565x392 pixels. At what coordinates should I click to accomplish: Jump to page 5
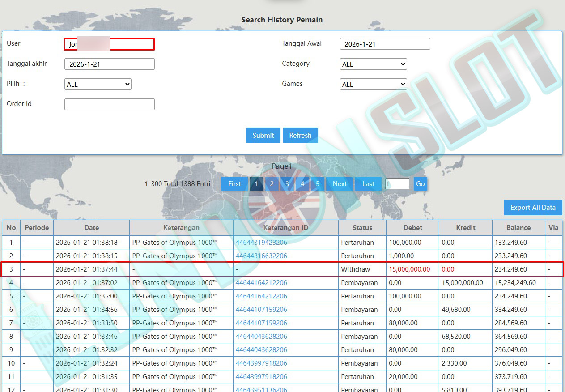pos(317,184)
